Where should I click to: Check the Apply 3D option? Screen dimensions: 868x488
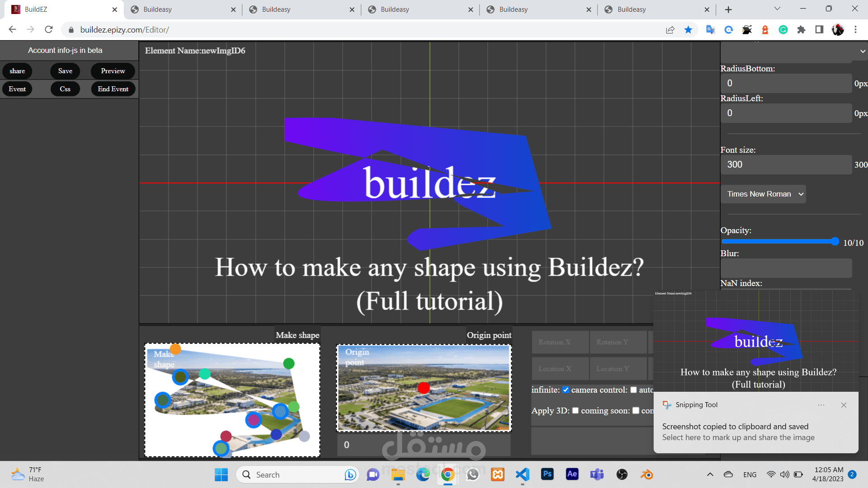tap(575, 410)
